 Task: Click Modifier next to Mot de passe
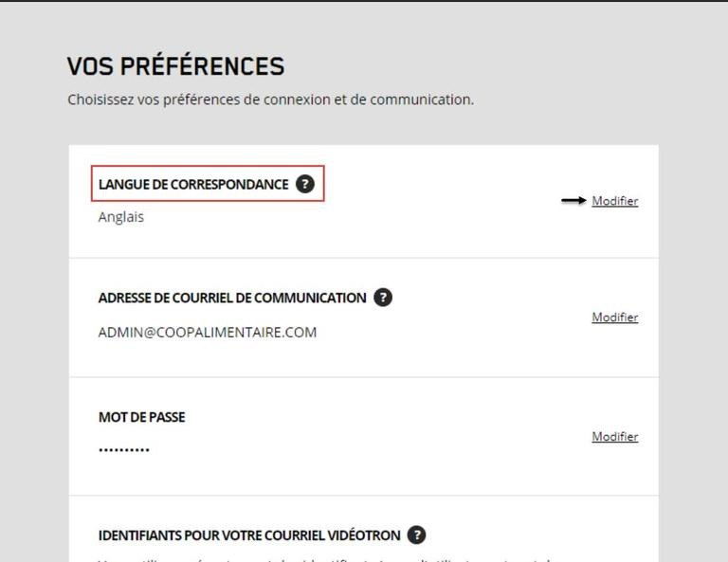[614, 437]
